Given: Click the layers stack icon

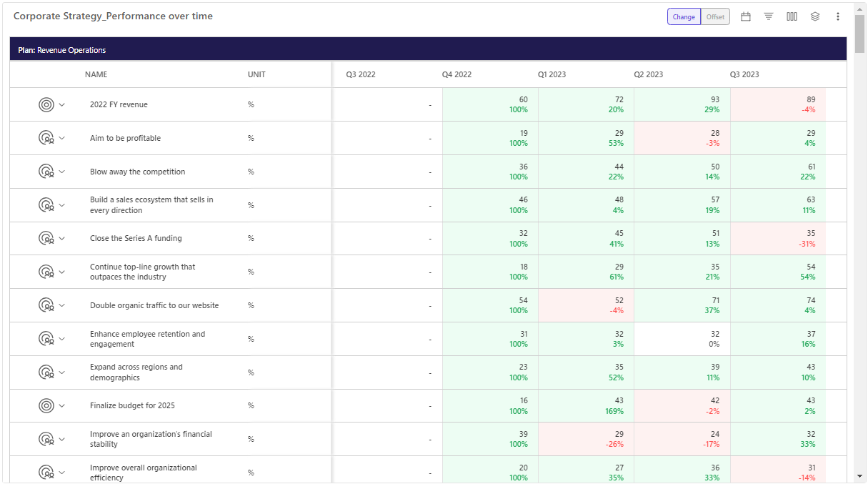Looking at the screenshot, I should 814,16.
